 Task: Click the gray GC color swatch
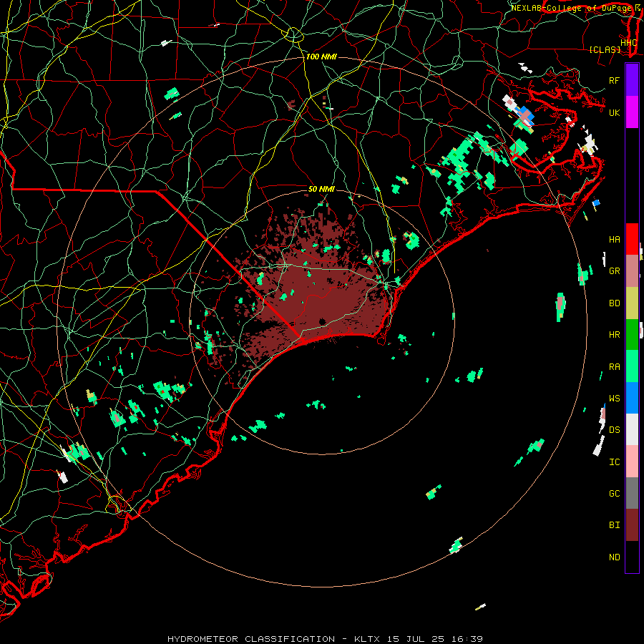click(632, 493)
